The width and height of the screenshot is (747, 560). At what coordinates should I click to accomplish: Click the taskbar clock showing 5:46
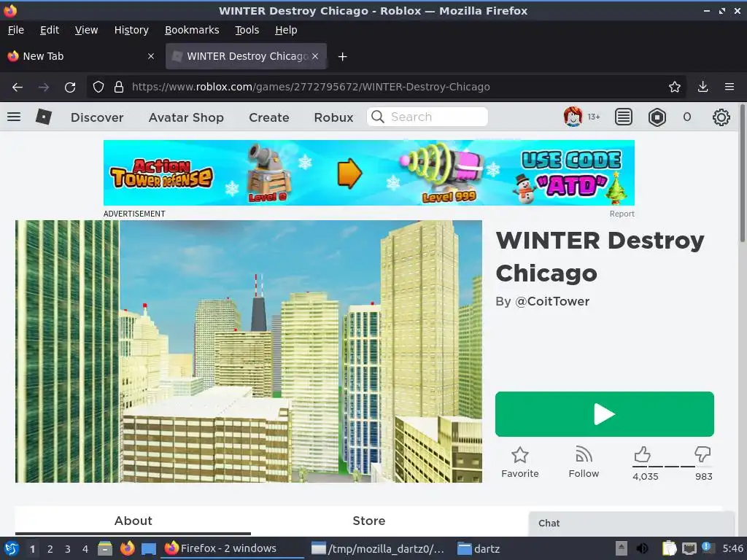pyautogui.click(x=732, y=548)
